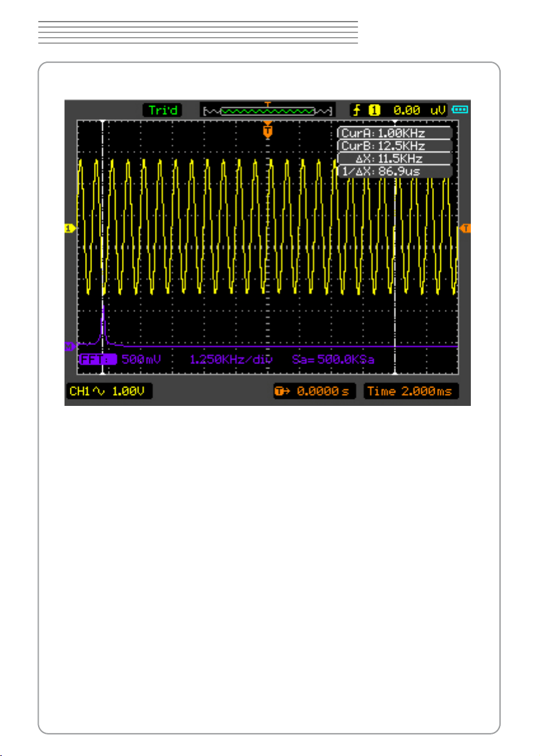This screenshot has width=540, height=756.
Task: Click the Sa=500.0KSa sample rate readout
Action: point(333,359)
